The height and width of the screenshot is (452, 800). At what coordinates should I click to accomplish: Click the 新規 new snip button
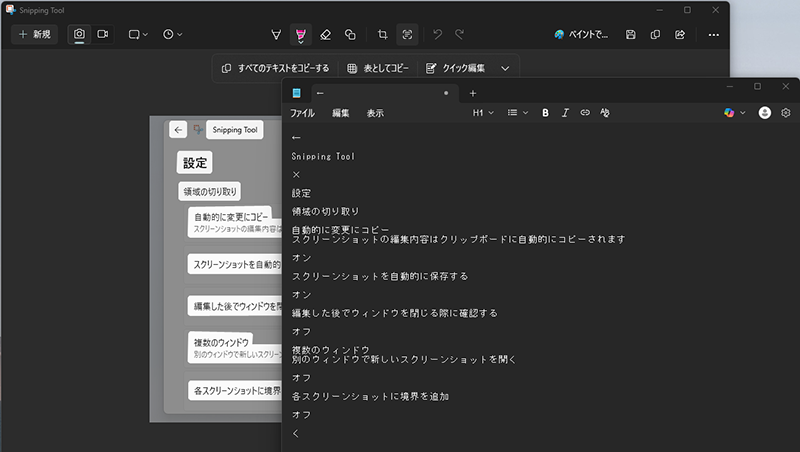(35, 34)
